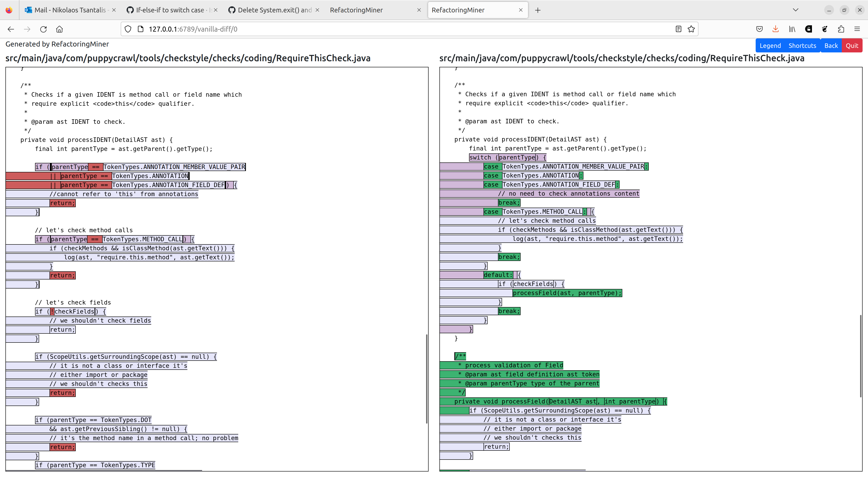Toggle reader view for the diff page
868x488 pixels.
click(x=678, y=29)
